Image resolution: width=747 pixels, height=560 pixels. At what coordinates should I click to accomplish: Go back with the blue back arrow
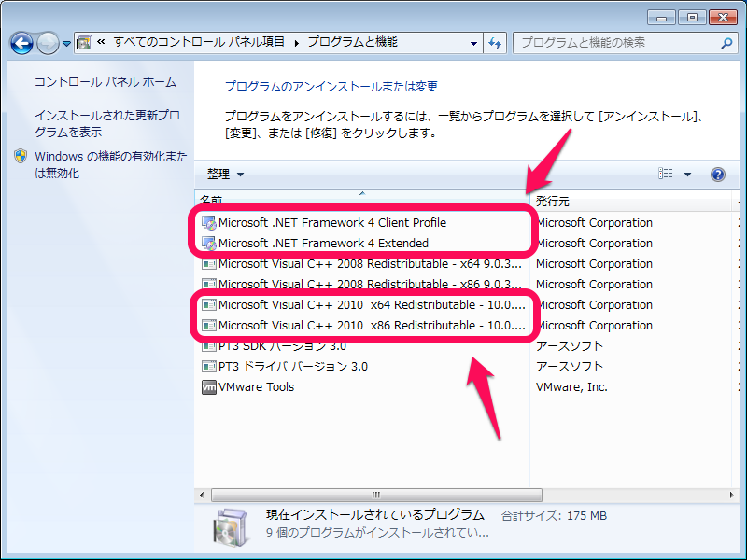point(21,43)
